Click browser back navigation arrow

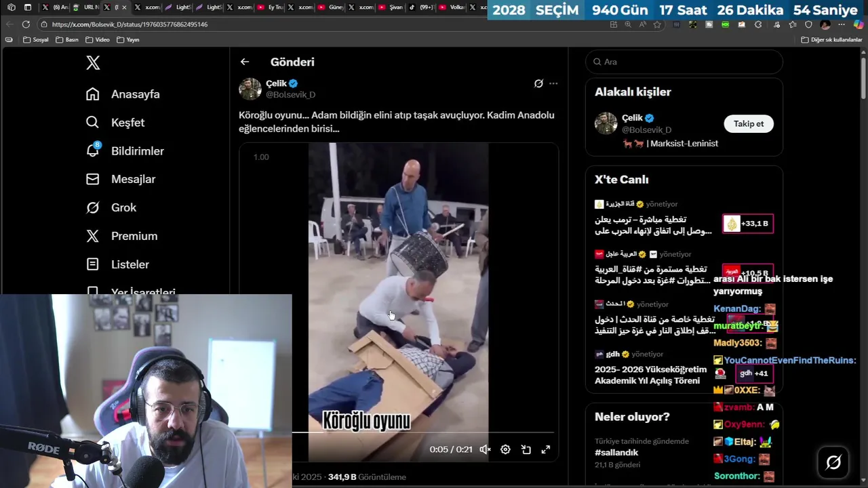[9, 24]
